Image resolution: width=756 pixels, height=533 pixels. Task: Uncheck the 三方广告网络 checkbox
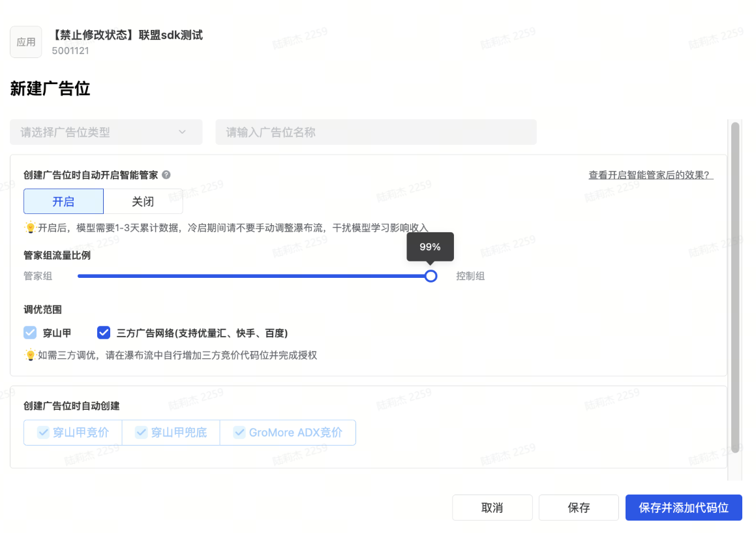click(103, 333)
